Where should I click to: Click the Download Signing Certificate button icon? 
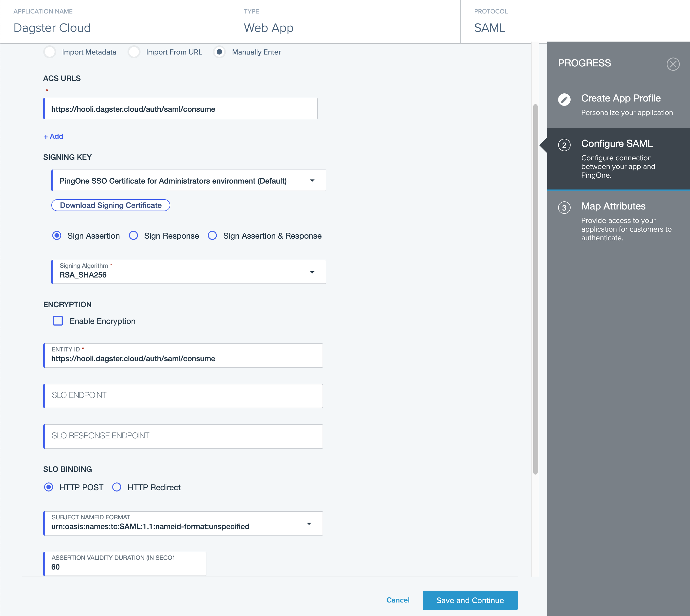click(111, 205)
